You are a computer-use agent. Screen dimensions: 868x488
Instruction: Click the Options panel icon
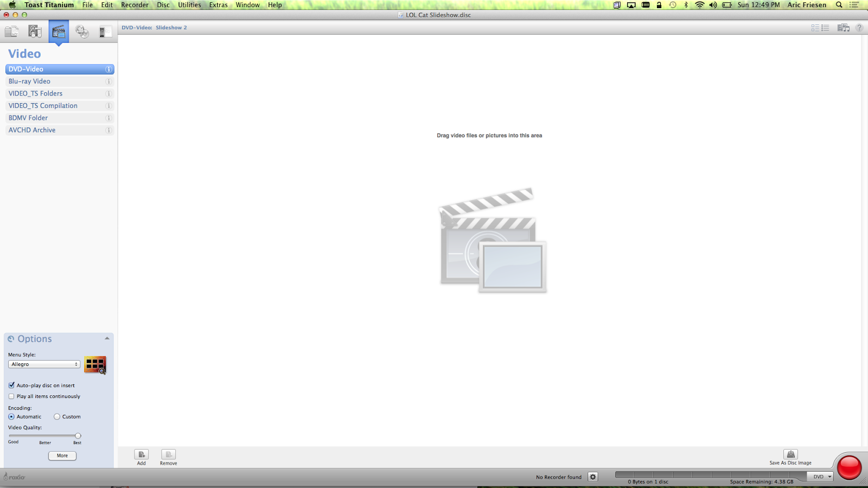click(11, 339)
